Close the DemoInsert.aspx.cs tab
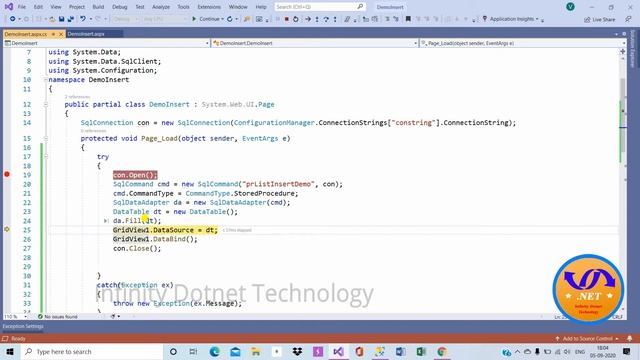The height and width of the screenshot is (360, 640). 61,34
